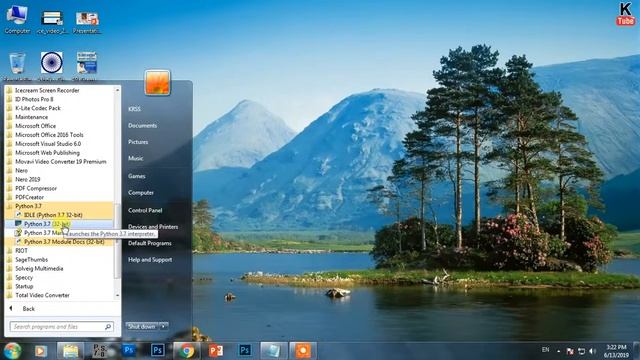Click the Shut down button
Image resolution: width=640 pixels, height=360 pixels.
142,326
